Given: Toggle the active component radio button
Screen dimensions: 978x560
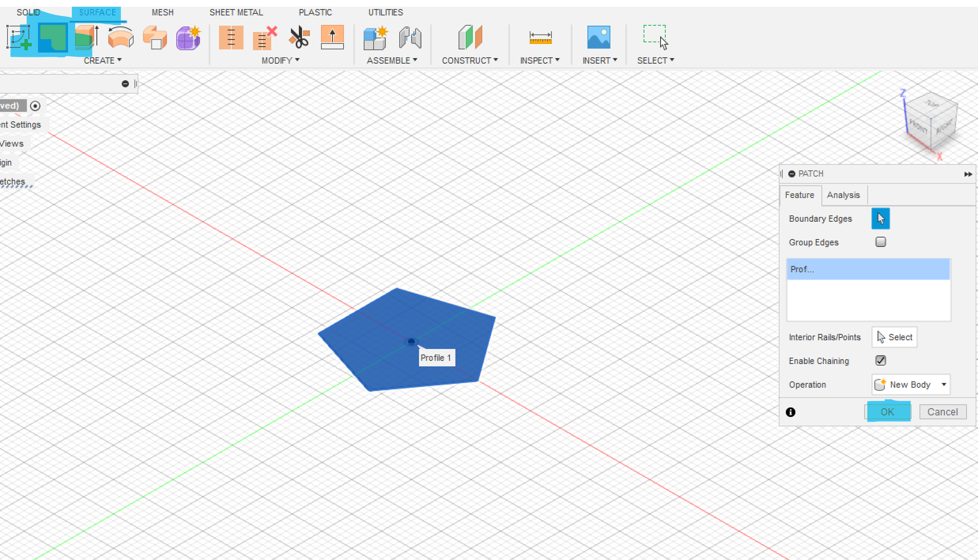Looking at the screenshot, I should coord(35,106).
